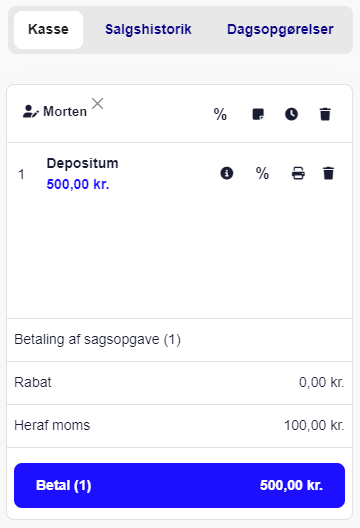Image resolution: width=360 pixels, height=528 pixels.
Task: Click the Betal (1) payment button
Action: point(179,485)
